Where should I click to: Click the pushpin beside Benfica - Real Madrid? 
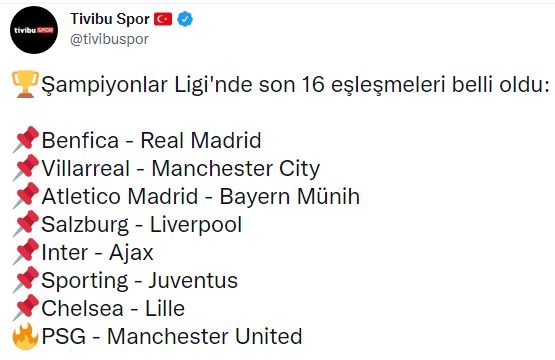click(25, 139)
